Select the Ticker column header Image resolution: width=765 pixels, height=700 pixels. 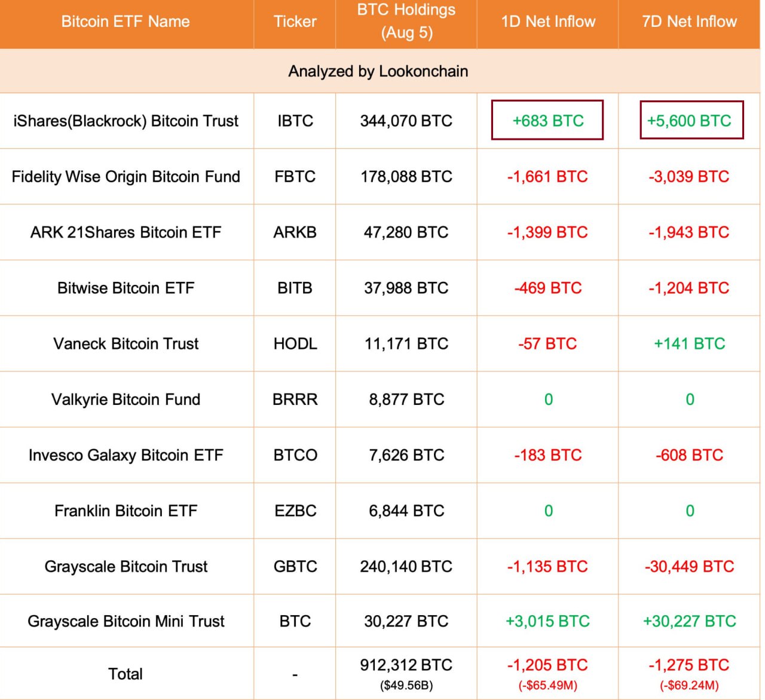click(x=295, y=22)
